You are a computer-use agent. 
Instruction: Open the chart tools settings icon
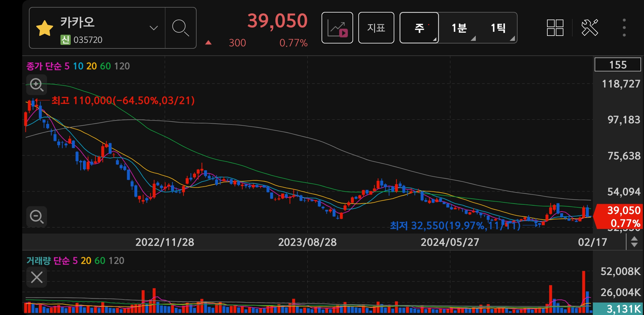coord(590,28)
